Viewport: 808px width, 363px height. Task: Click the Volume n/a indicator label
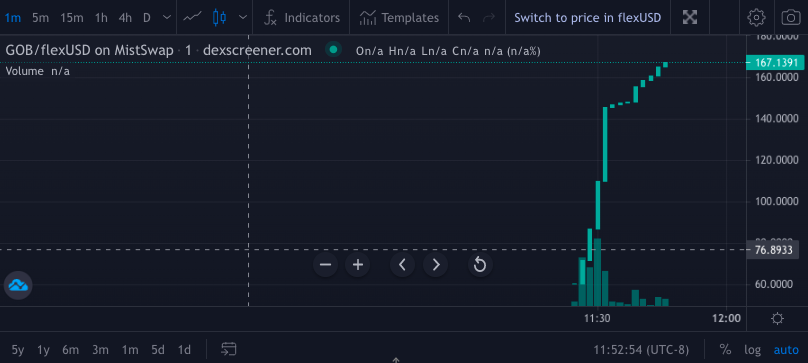(38, 71)
